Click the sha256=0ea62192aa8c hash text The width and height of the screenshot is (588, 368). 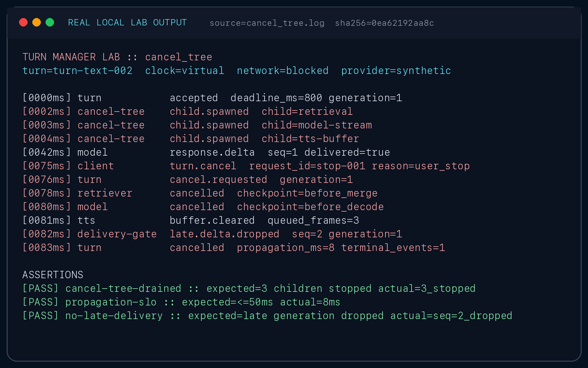[x=384, y=23]
